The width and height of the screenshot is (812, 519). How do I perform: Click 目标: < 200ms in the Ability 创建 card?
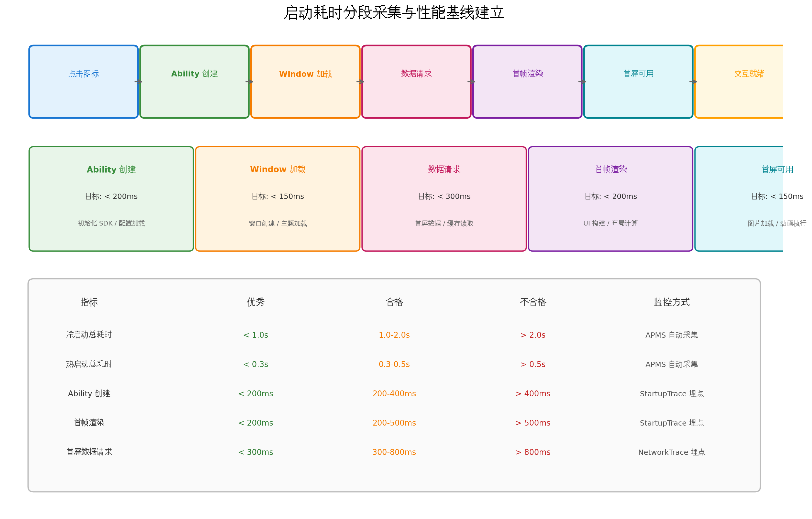(111, 196)
